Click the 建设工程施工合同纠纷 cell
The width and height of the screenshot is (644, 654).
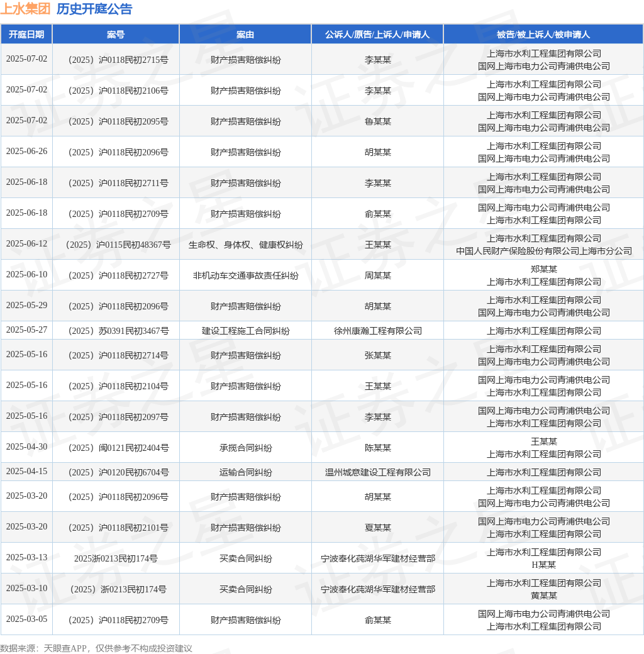pyautogui.click(x=246, y=331)
